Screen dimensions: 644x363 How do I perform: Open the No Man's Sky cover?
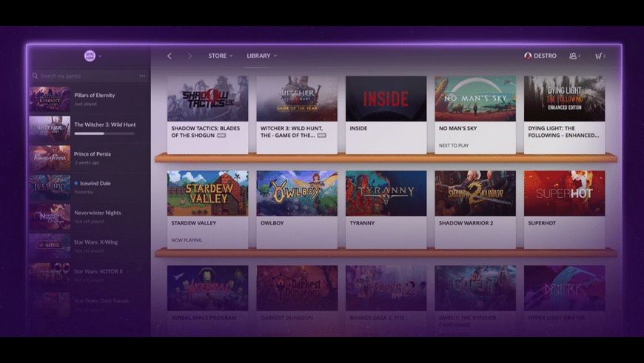point(475,99)
